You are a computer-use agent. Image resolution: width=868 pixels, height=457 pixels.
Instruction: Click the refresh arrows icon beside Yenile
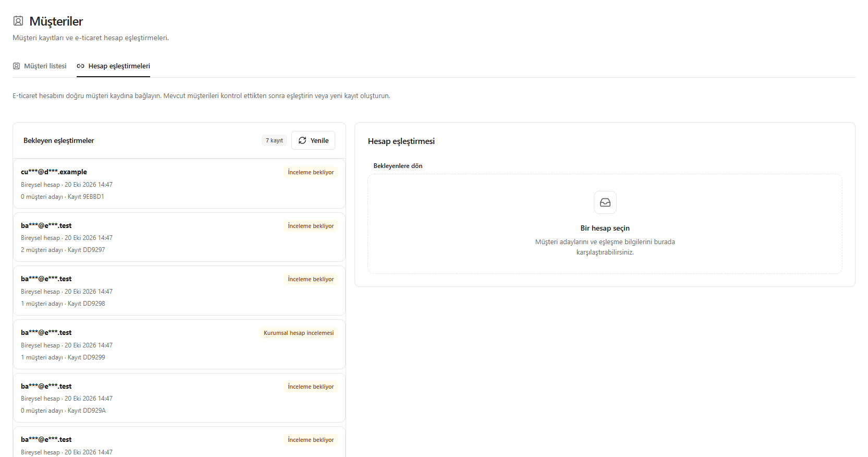[x=302, y=140]
